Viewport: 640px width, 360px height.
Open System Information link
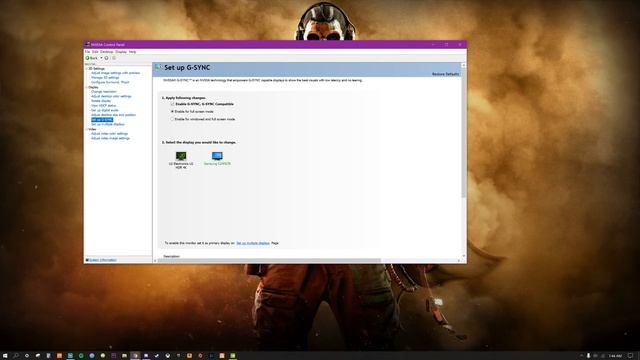point(102,260)
